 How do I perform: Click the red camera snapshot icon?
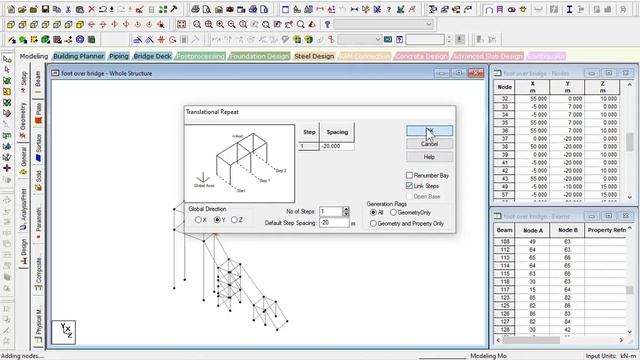click(230, 9)
